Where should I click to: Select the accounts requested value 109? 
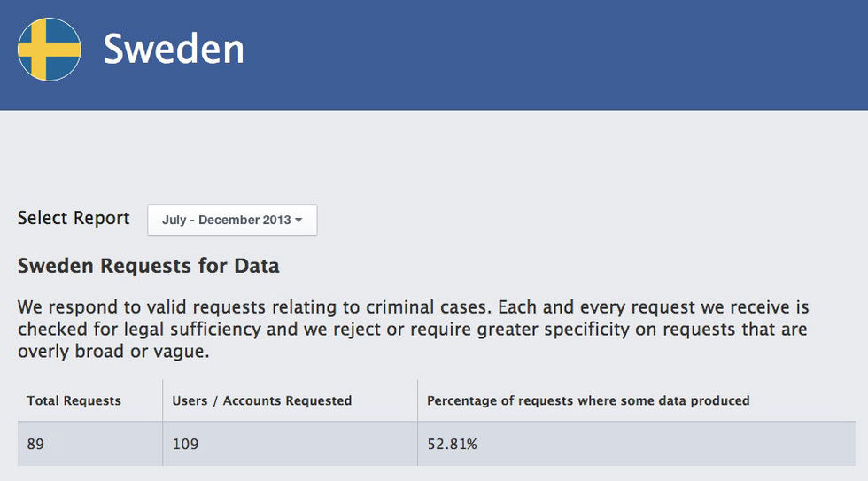click(184, 444)
